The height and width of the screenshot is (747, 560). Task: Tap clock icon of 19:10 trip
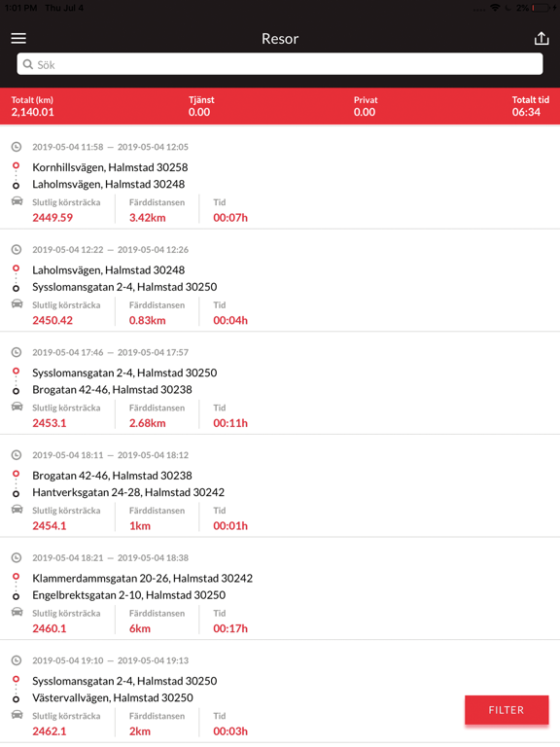pyautogui.click(x=17, y=660)
